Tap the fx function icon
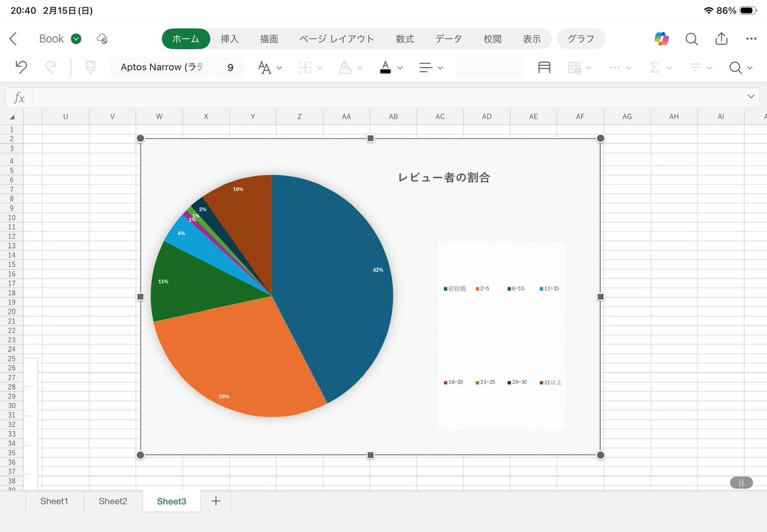Viewport: 767px width, 532px height. 19,98
